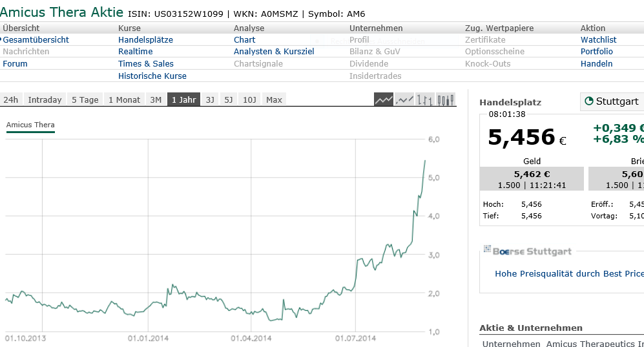
Task: Click the greyed Optionsscheine entry
Action: [495, 51]
